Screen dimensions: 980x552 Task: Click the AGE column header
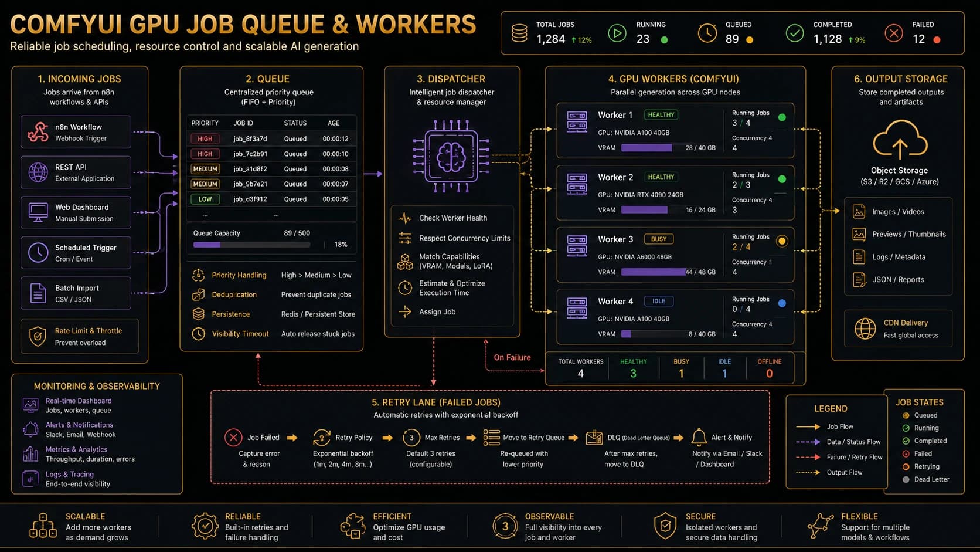point(334,123)
